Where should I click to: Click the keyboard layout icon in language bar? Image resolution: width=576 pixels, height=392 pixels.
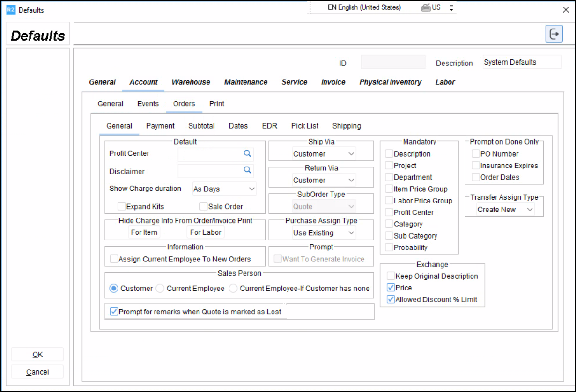[426, 7]
